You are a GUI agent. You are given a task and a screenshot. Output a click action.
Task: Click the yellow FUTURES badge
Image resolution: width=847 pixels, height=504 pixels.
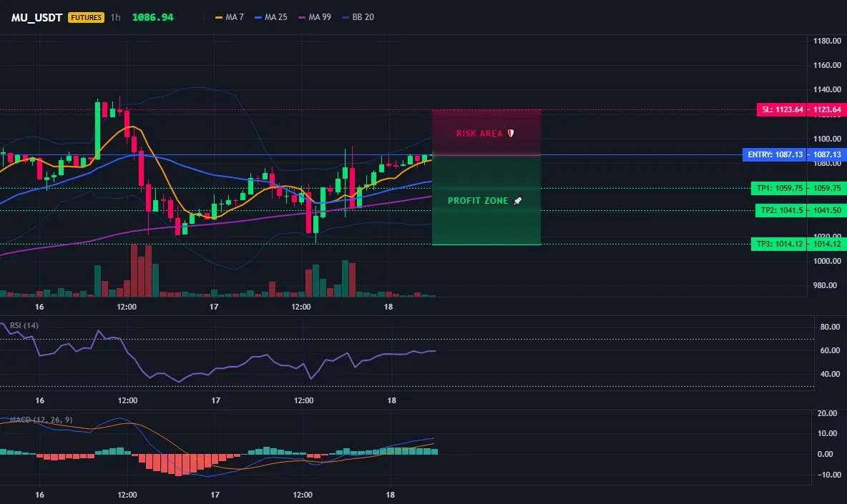(x=86, y=17)
